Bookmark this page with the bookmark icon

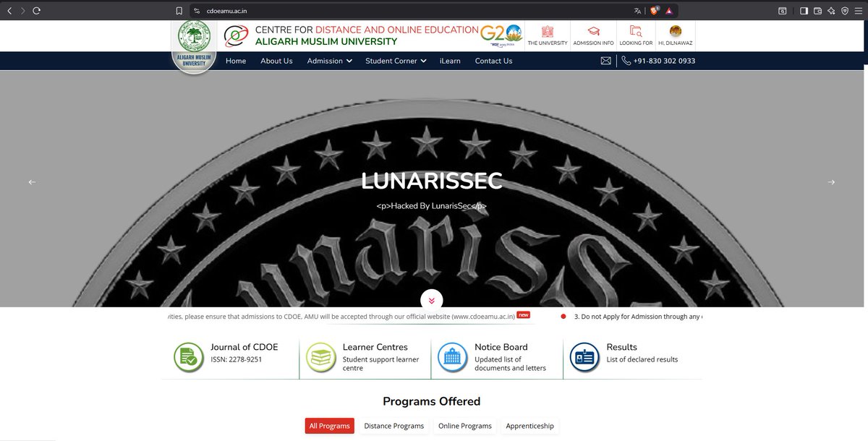tap(179, 11)
